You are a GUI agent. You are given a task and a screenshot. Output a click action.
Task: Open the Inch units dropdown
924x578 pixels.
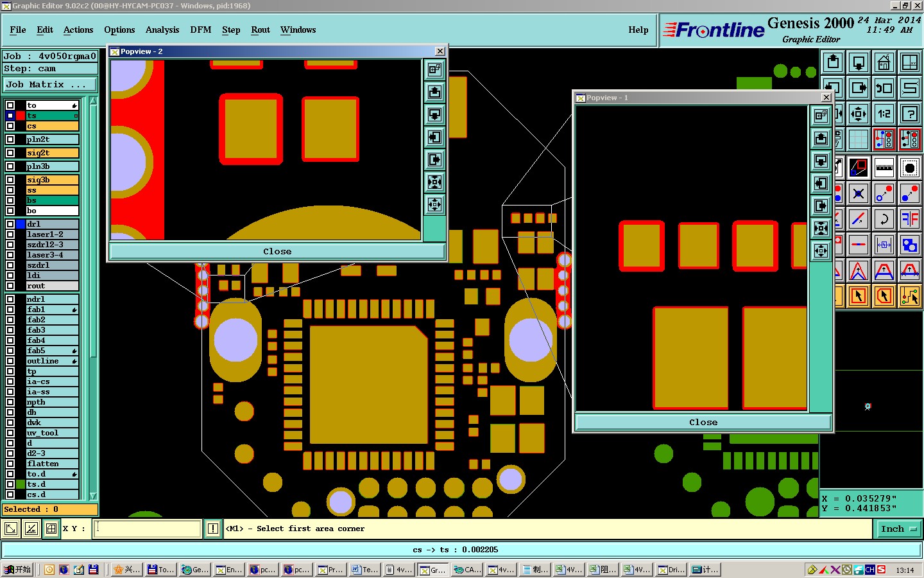899,529
